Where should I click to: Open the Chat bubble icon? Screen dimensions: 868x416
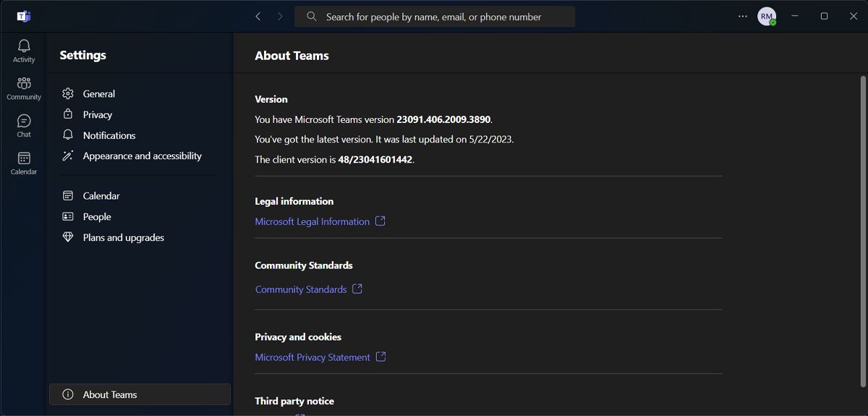(x=24, y=121)
